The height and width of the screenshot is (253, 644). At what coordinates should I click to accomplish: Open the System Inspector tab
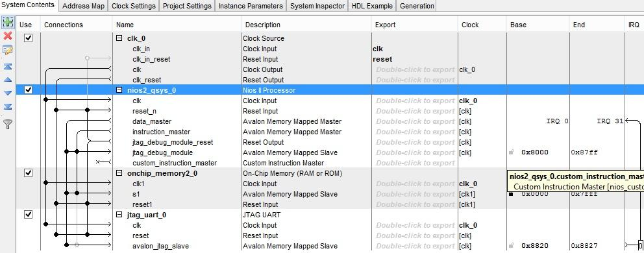317,6
